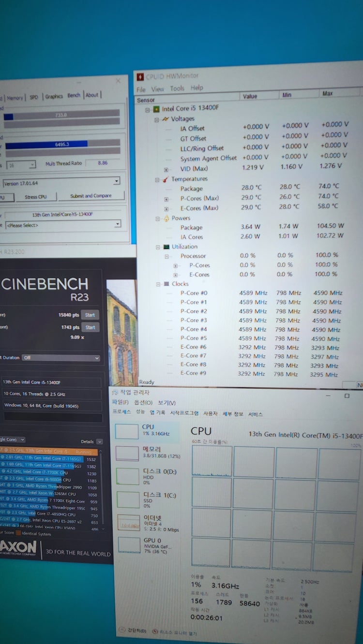Expand the P-Cores (Max) temperature row

(x=167, y=199)
